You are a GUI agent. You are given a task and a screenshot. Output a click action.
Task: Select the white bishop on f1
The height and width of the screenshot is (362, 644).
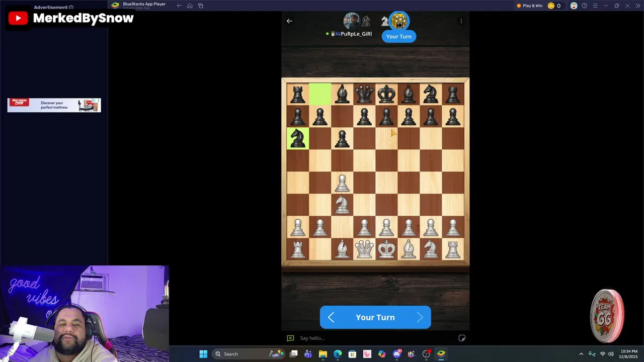(409, 249)
